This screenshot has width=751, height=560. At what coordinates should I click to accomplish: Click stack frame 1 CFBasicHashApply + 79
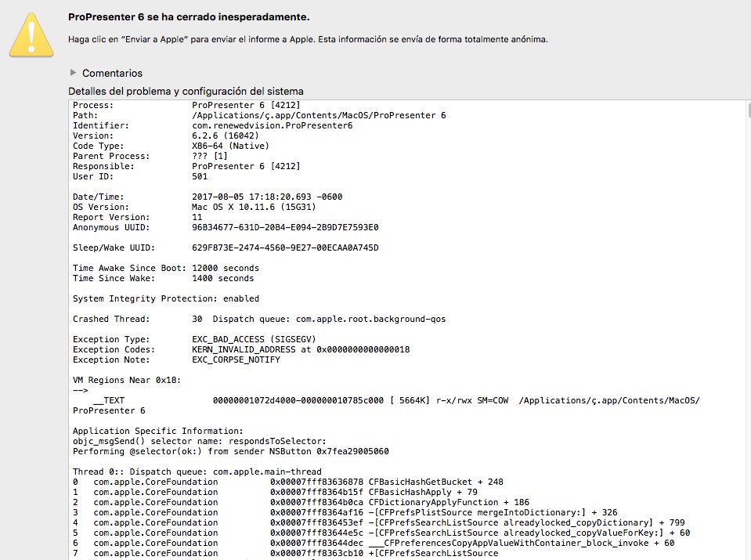(275, 492)
